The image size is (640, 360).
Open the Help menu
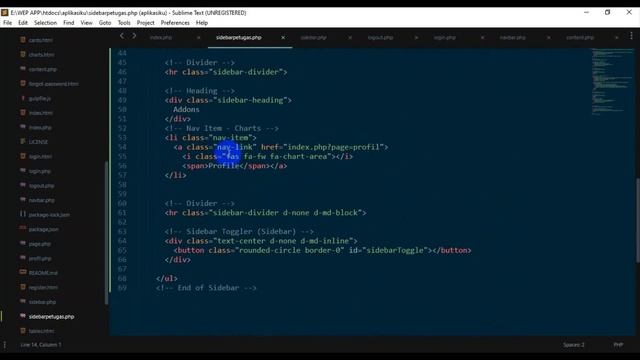(202, 23)
